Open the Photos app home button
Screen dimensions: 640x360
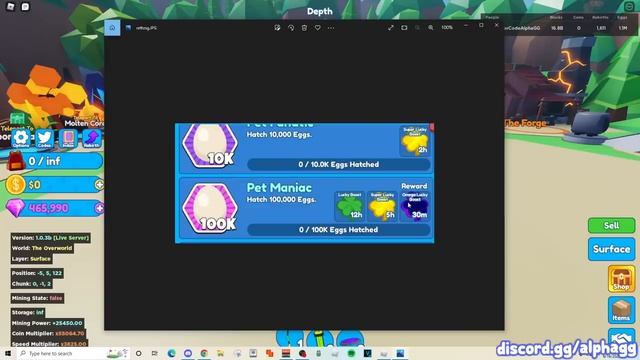coord(112,28)
